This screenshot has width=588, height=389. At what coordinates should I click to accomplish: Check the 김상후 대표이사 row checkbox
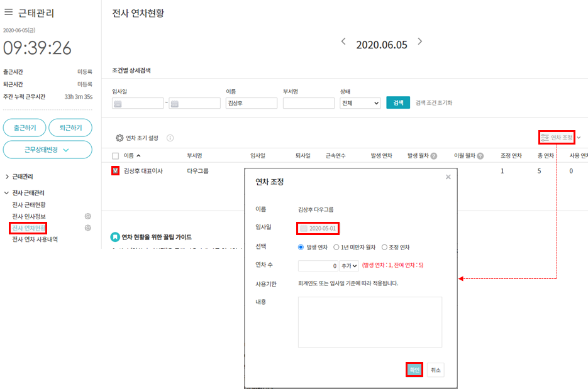pos(115,170)
